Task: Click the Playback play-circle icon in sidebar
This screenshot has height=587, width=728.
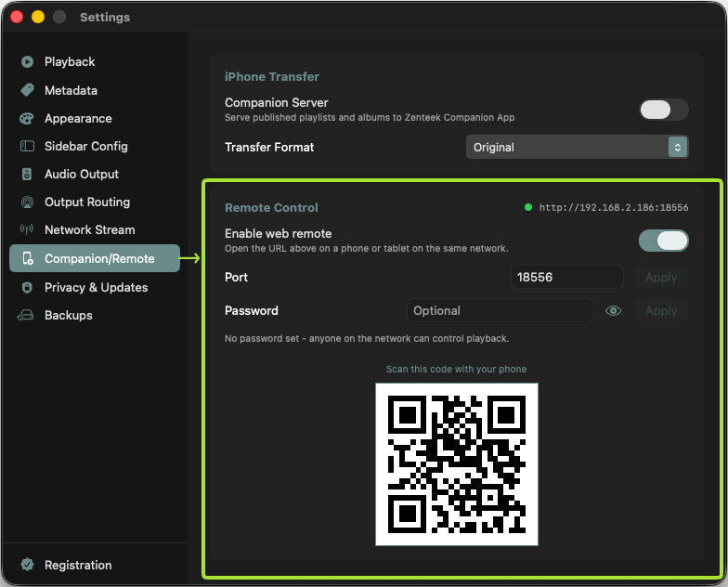Action: point(27,61)
